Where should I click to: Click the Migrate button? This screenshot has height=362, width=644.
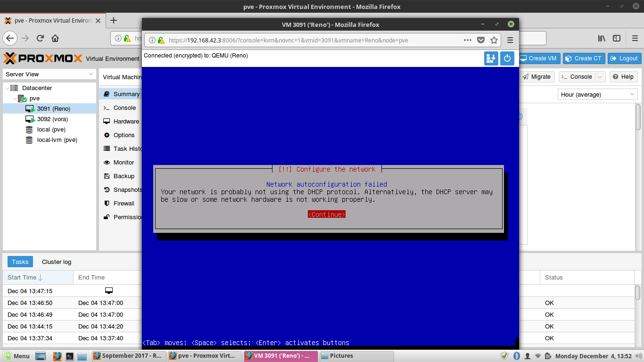coord(537,77)
